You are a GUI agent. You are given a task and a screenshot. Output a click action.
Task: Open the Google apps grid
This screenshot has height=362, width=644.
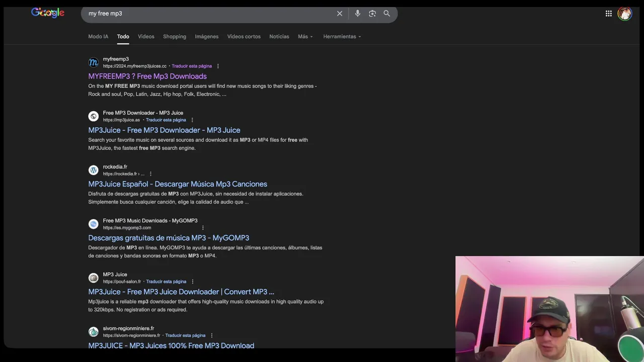point(609,14)
